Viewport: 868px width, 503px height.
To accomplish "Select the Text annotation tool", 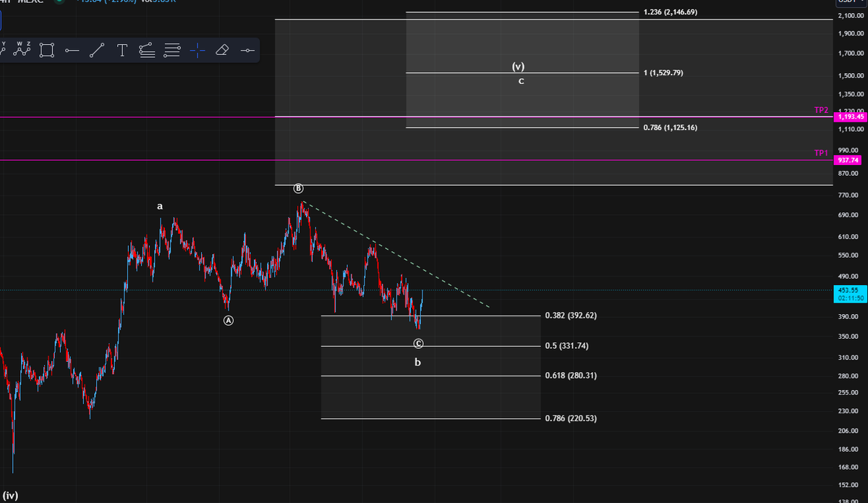I will (x=122, y=50).
